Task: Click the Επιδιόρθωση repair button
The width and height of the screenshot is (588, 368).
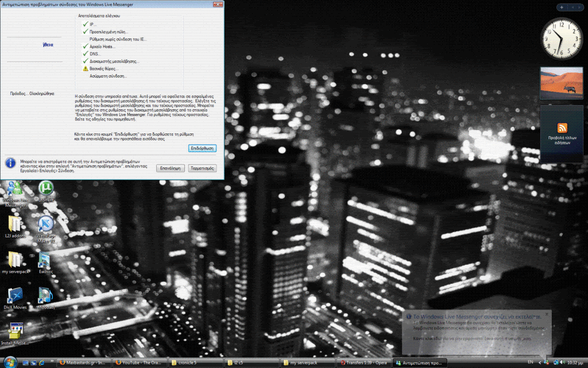Action: coord(202,148)
